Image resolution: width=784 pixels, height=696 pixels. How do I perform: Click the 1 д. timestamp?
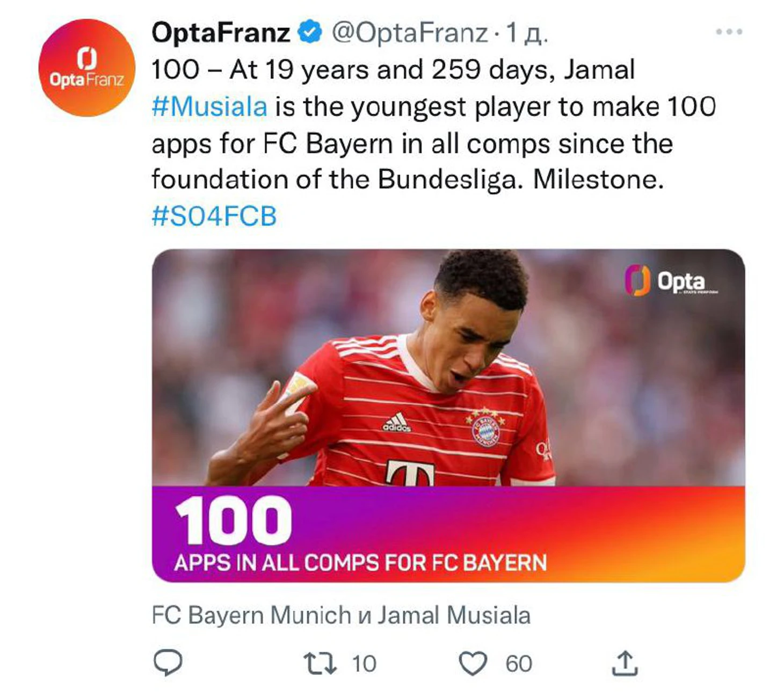527,33
